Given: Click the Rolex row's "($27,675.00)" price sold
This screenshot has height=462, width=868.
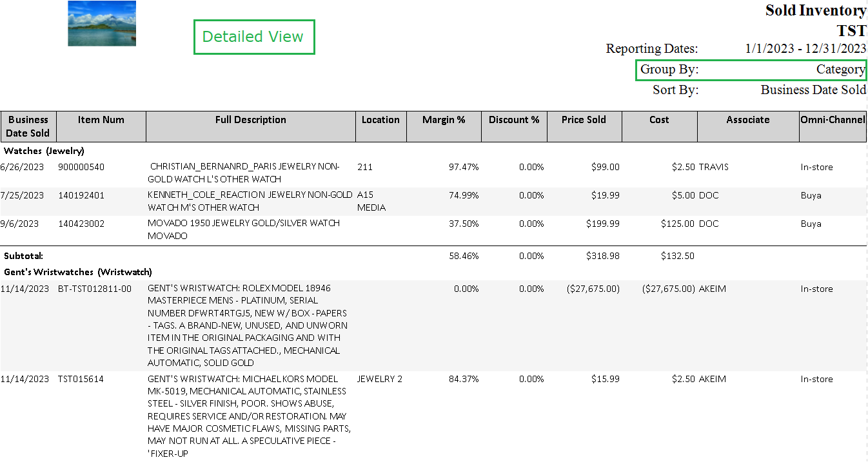Looking at the screenshot, I should 594,289.
